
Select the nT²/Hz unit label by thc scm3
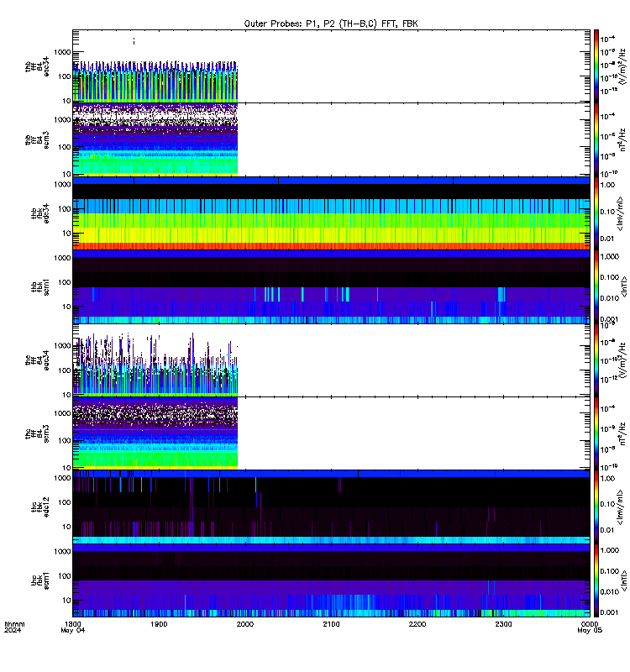click(622, 433)
